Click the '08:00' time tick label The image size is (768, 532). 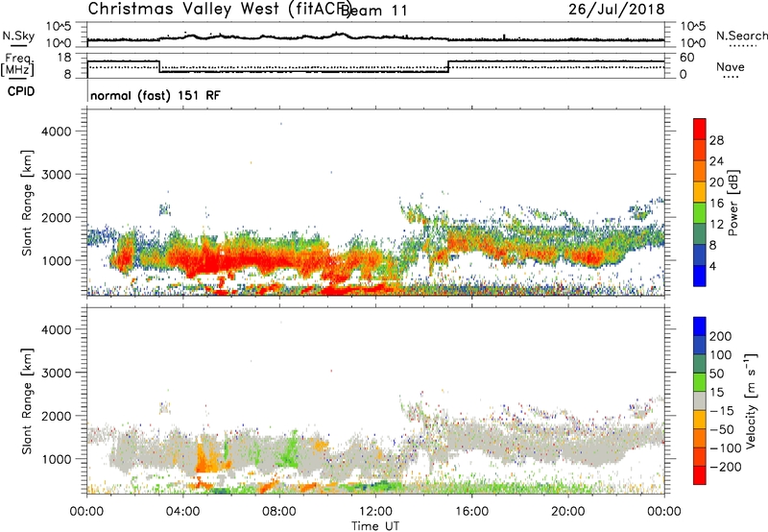click(279, 512)
